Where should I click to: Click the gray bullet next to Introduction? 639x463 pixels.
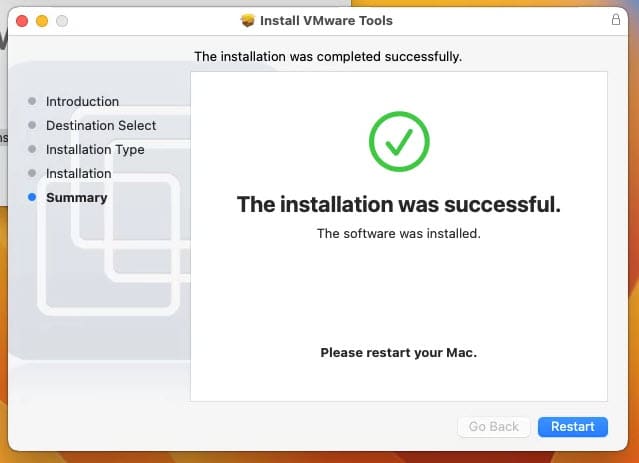point(32,101)
